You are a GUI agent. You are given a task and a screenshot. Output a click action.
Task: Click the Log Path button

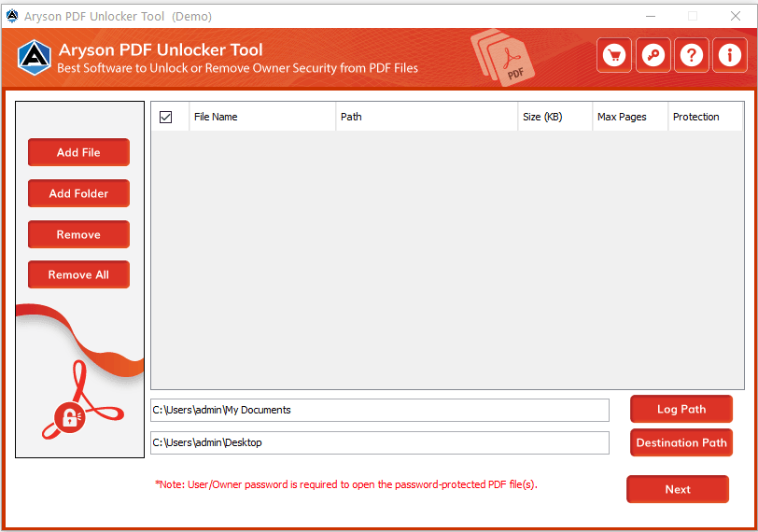click(681, 409)
